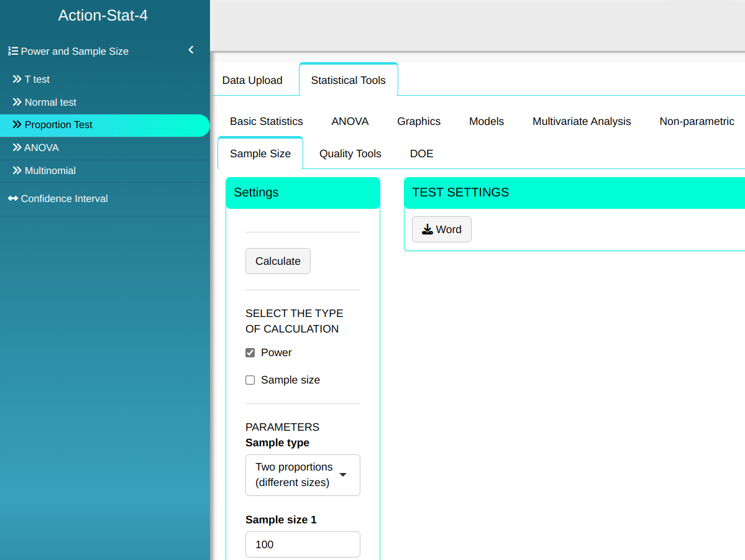Open the Sample type dropdown
Viewport: 745px width, 560px height.
pos(303,475)
